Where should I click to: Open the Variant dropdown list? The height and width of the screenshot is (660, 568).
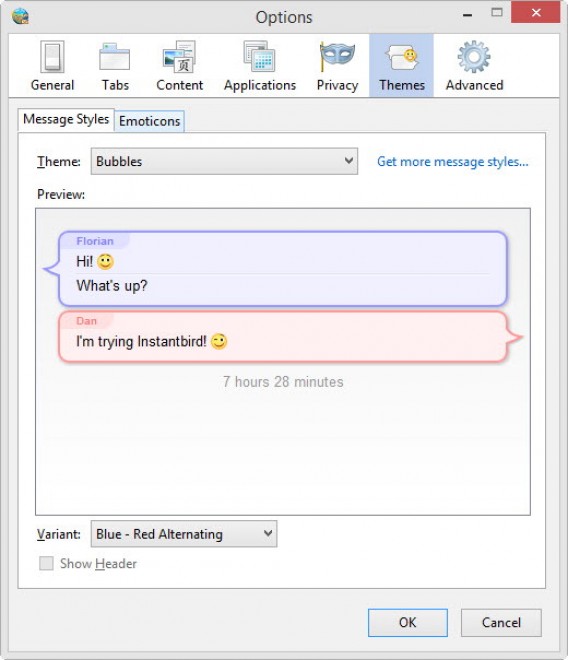pyautogui.click(x=184, y=534)
